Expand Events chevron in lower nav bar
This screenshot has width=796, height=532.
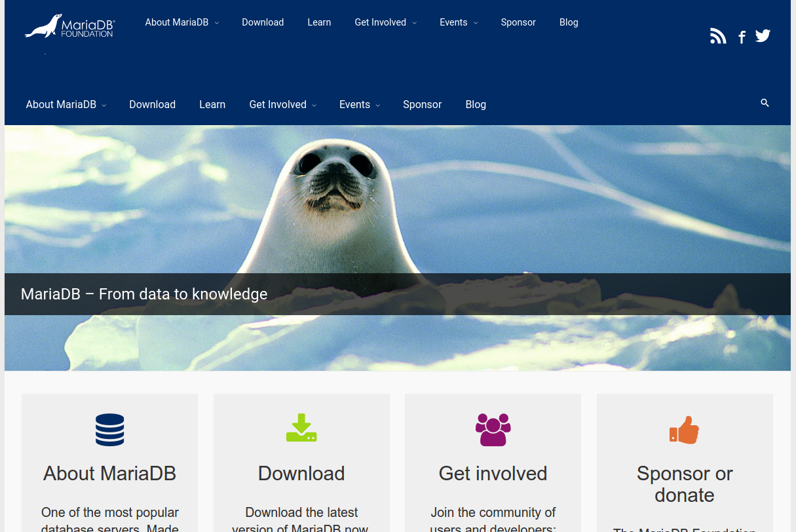click(x=378, y=105)
